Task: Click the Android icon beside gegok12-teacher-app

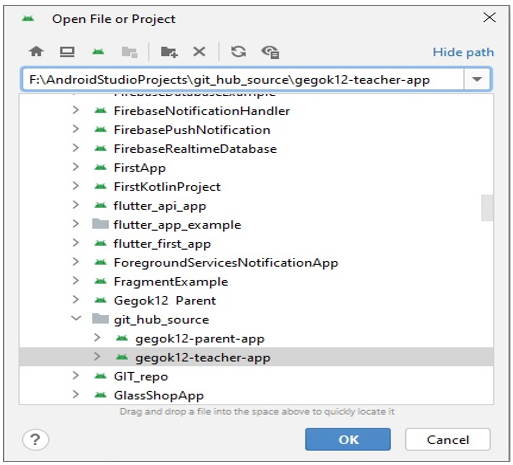Action: [122, 357]
